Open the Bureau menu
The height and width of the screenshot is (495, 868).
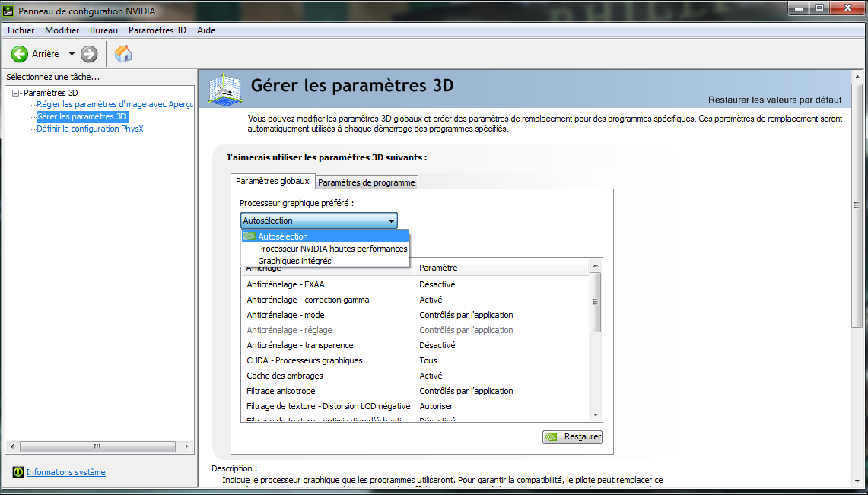pos(103,30)
